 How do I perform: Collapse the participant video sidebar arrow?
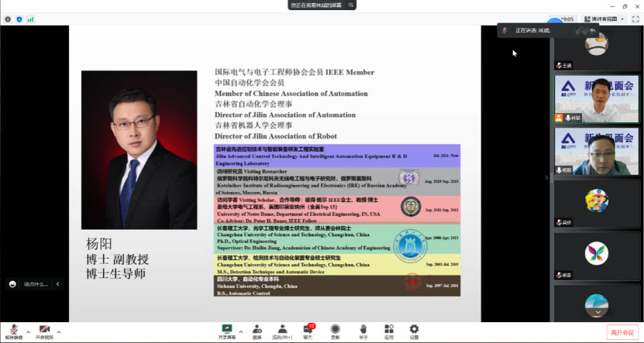[546, 177]
